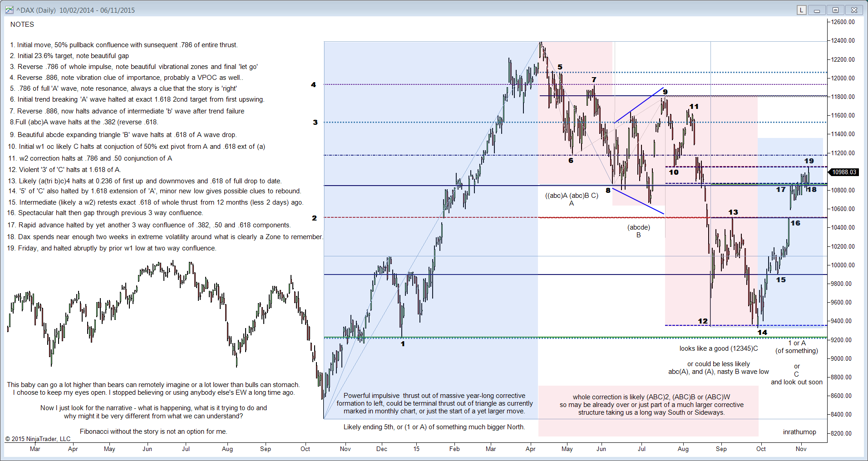Select the 11200.00 price axis label
This screenshot has height=461, width=868.
(843, 153)
